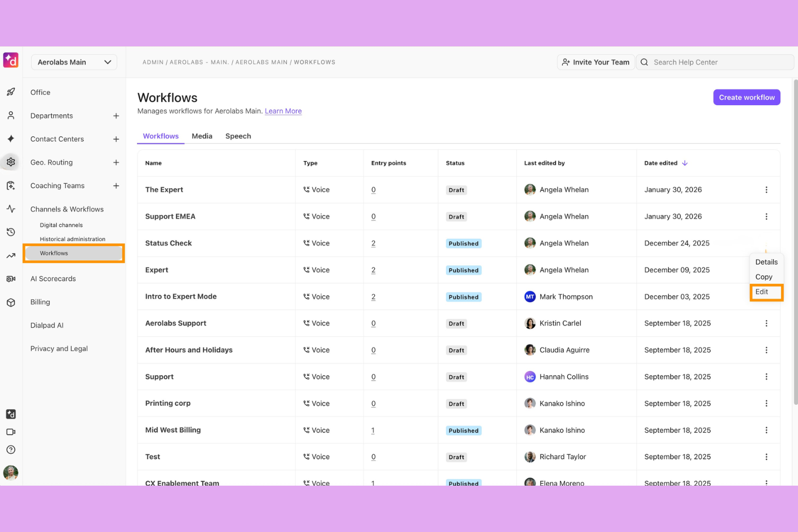Viewport: 798px width, 532px height.
Task: Open the Office settings page
Action: tap(40, 92)
